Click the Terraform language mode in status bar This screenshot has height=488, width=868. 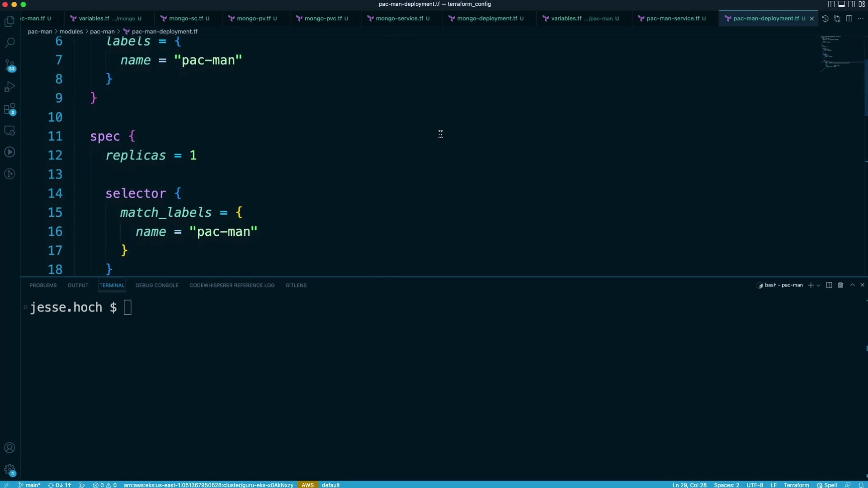(x=796, y=485)
